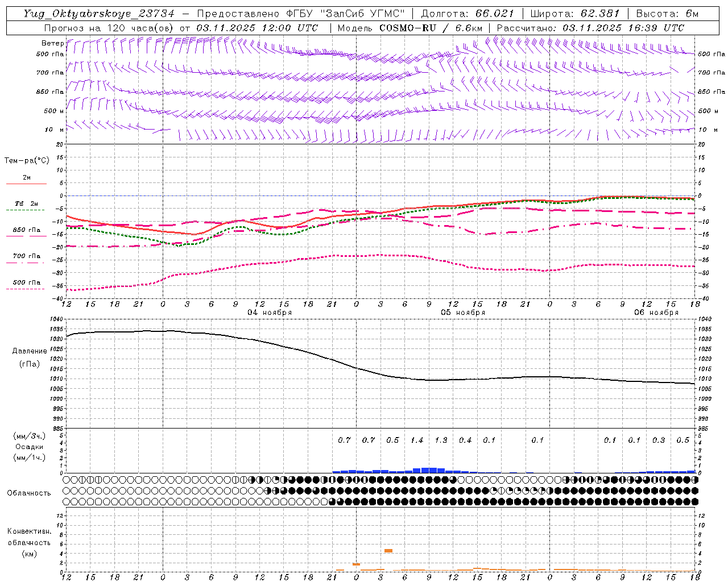This screenshot has width=728, height=582.
Task: Click the 700 гПа temperature legend entry
Action: (27, 256)
